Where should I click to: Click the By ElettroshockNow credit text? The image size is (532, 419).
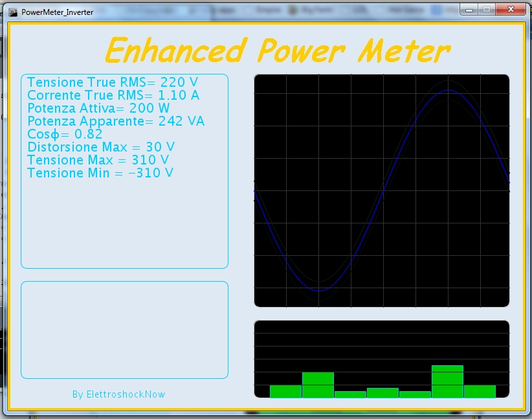[118, 394]
